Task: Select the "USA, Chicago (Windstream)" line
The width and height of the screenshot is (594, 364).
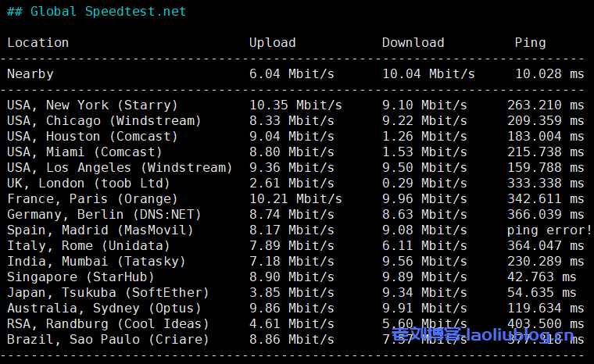Action: (104, 121)
